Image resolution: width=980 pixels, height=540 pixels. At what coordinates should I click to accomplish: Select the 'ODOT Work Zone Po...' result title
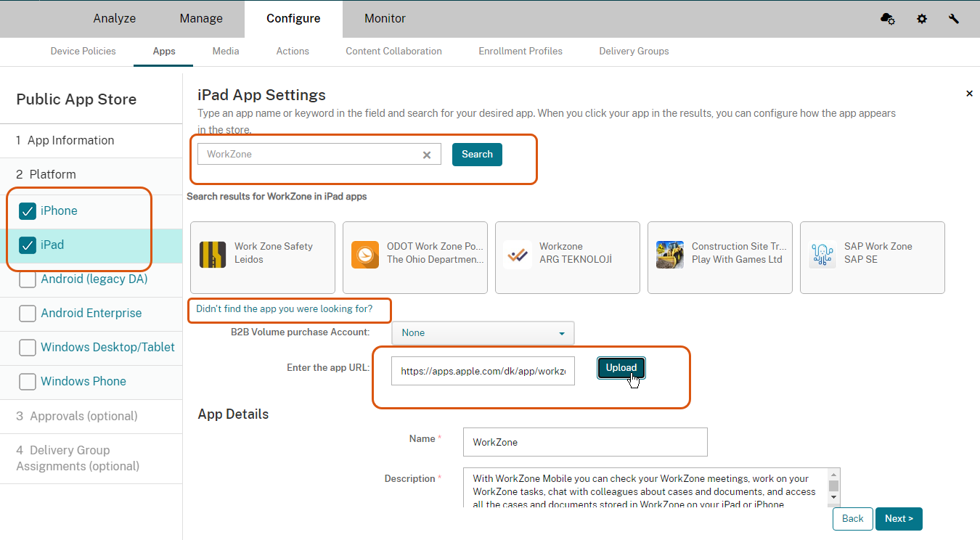[x=436, y=247]
